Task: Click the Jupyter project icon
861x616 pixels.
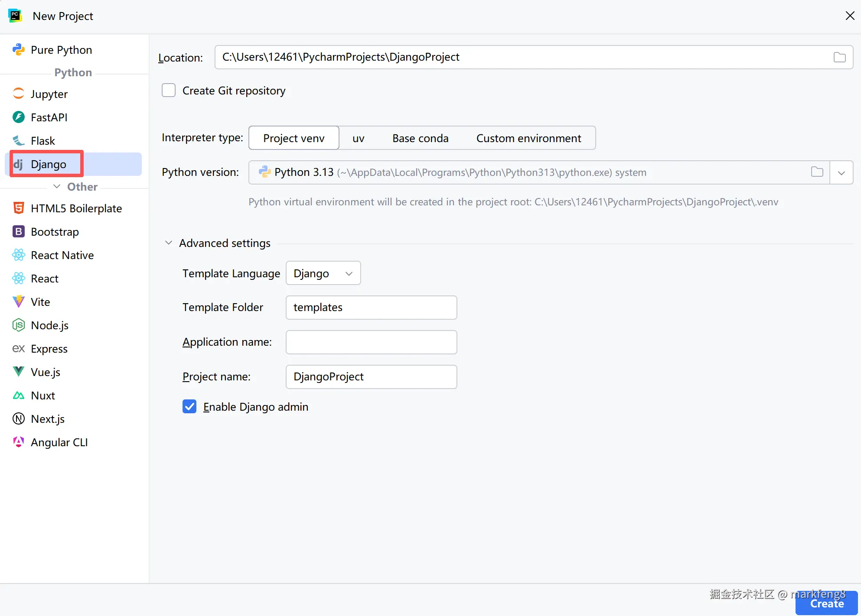Action: click(x=18, y=94)
